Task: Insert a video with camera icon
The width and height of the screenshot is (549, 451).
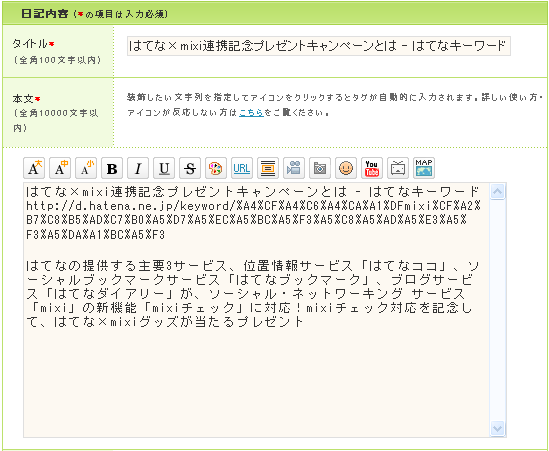Action: point(294,168)
